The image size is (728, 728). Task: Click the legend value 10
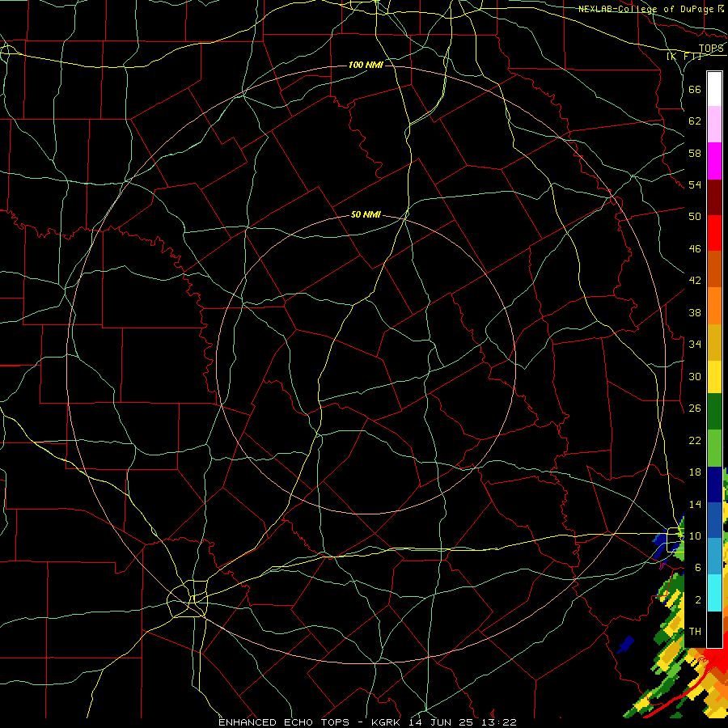point(695,535)
